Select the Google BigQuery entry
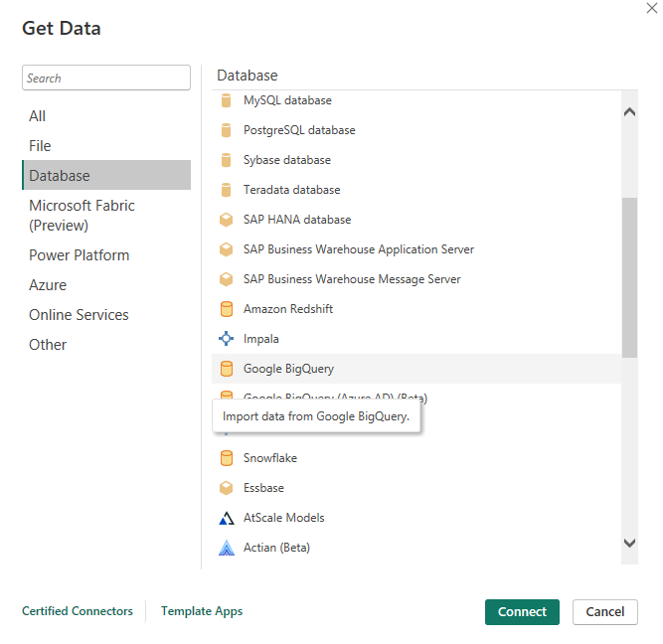This screenshot has height=644, width=663. tap(416, 369)
